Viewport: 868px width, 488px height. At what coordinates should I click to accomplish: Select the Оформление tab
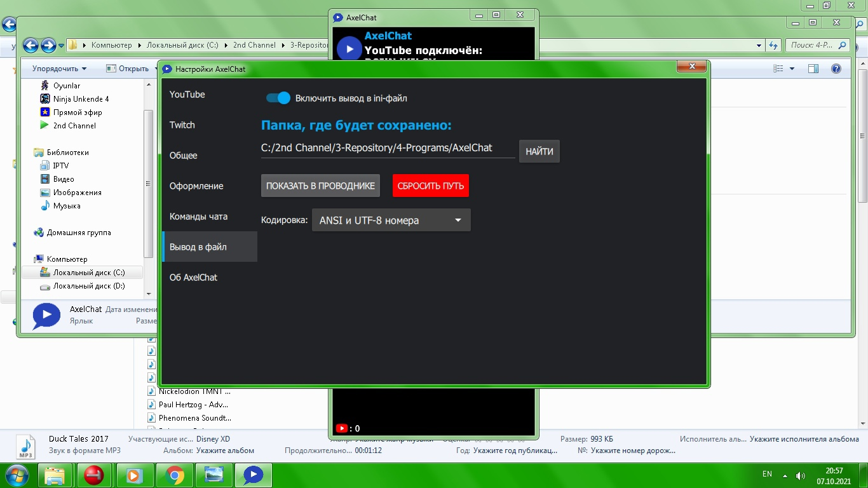coord(210,186)
